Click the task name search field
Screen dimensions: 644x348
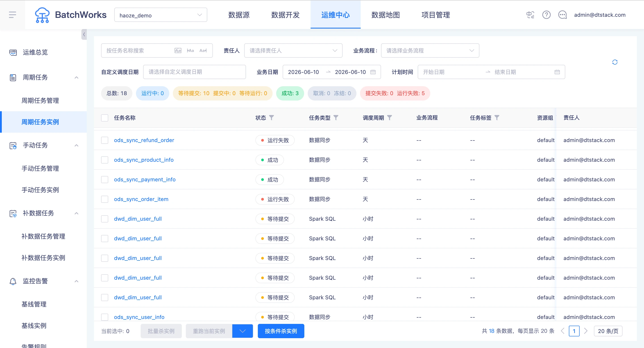[157, 51]
